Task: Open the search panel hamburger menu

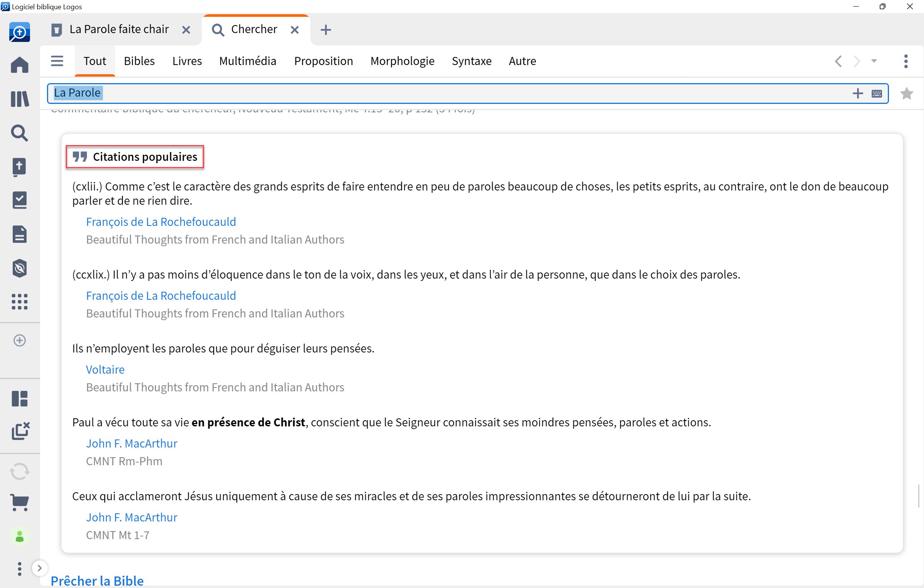Action: coord(57,61)
